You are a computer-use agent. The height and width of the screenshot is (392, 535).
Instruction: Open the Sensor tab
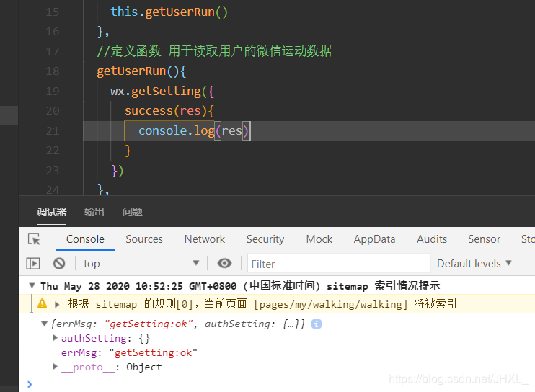[484, 239]
